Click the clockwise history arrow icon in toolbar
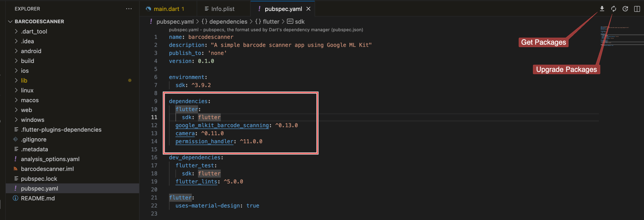The image size is (644, 220). pyautogui.click(x=625, y=9)
